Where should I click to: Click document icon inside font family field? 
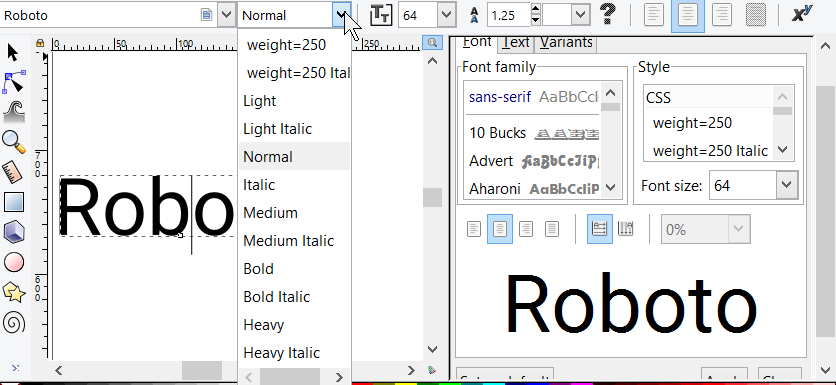(x=206, y=15)
